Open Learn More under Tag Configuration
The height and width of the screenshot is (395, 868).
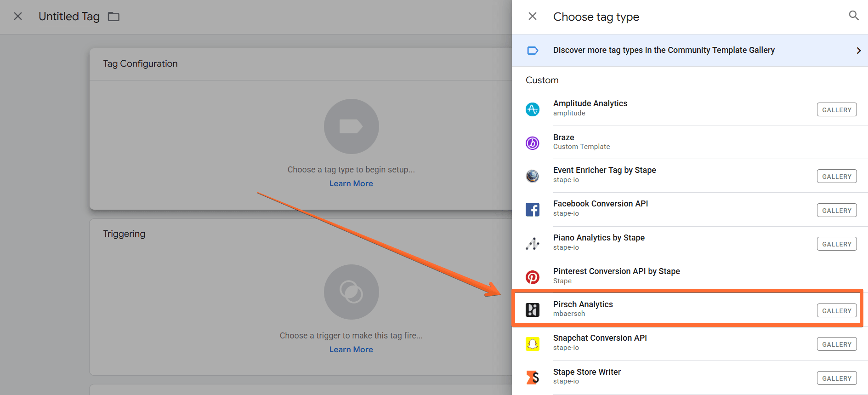coord(351,183)
